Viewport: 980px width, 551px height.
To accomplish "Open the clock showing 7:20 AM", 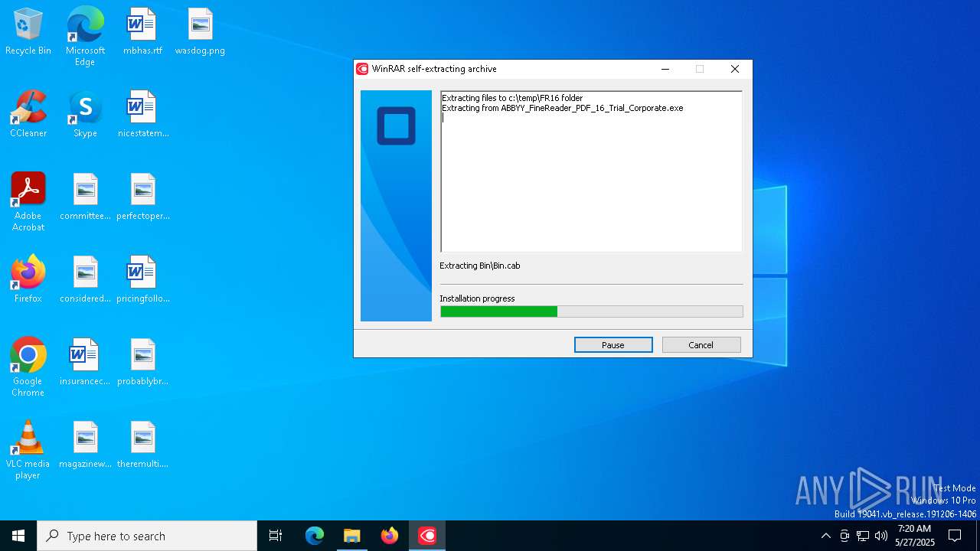I will pos(915,536).
